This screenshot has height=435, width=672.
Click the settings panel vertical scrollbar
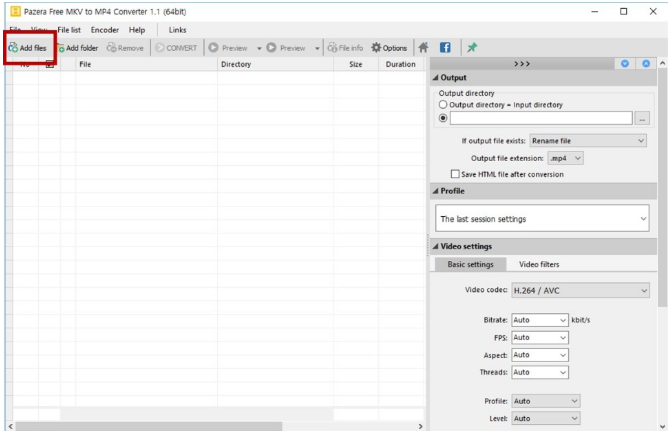(663, 187)
